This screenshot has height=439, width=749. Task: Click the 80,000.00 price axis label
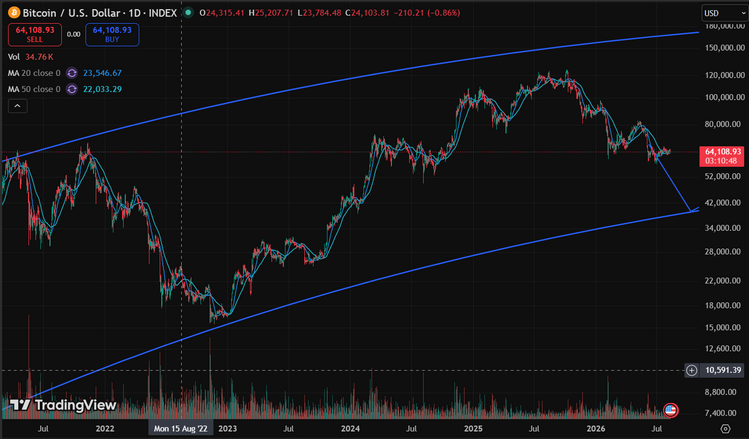pos(725,124)
